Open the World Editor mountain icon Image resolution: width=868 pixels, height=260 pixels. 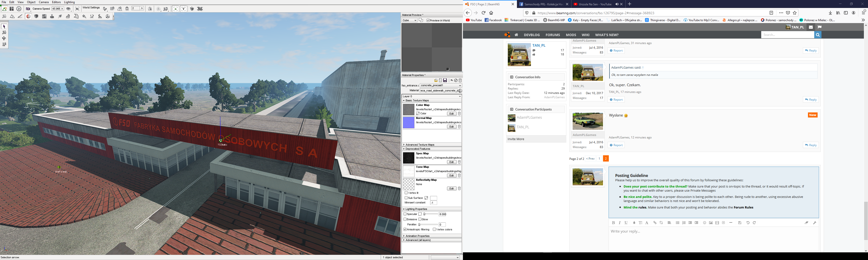pyautogui.click(x=4, y=9)
